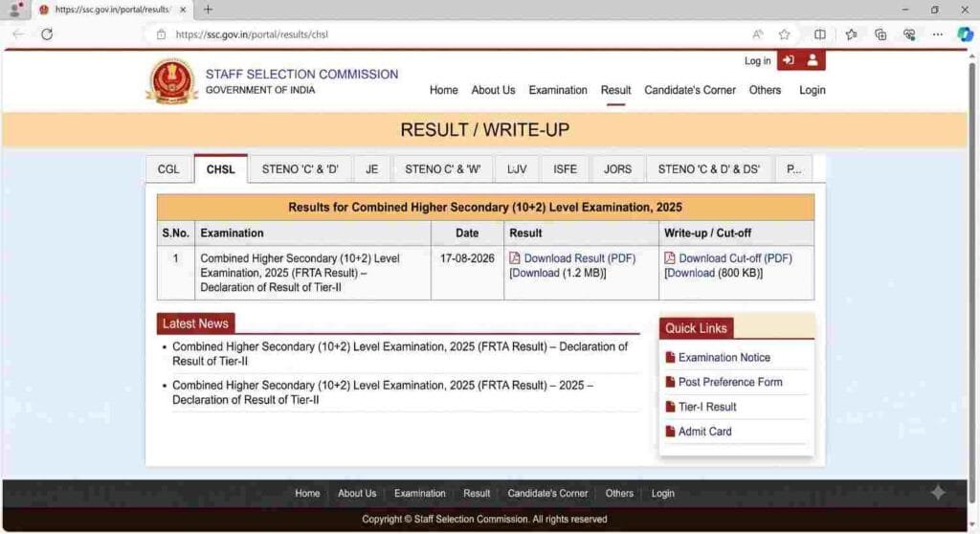Open the Result menu in top navigation

point(615,90)
